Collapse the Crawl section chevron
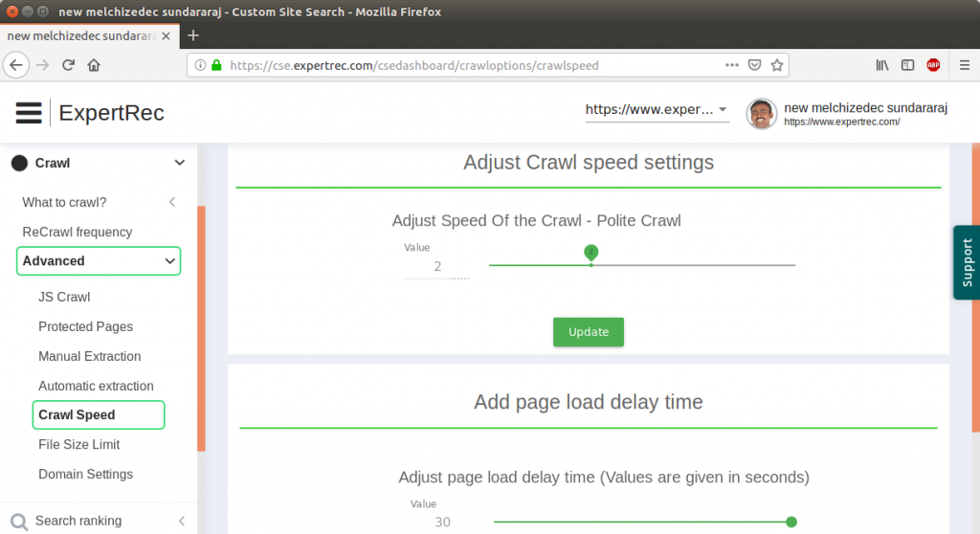The image size is (980, 534). point(179,163)
